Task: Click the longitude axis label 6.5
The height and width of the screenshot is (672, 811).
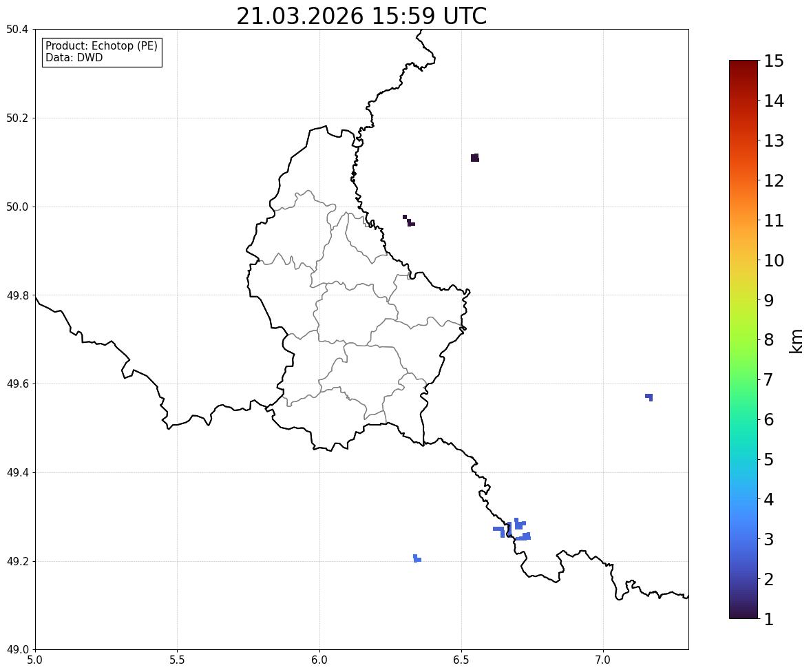Action: pos(461,660)
